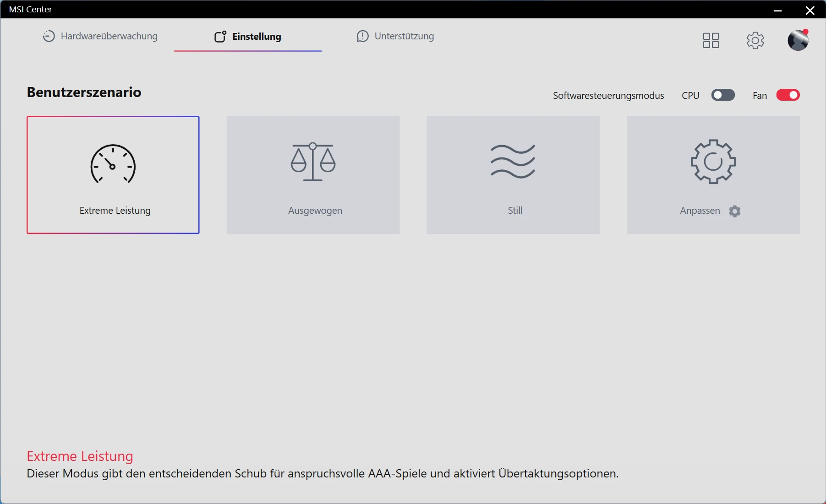Click the speedometer icon for Extreme Leistung
Screen dimensions: 826x504
(x=113, y=164)
